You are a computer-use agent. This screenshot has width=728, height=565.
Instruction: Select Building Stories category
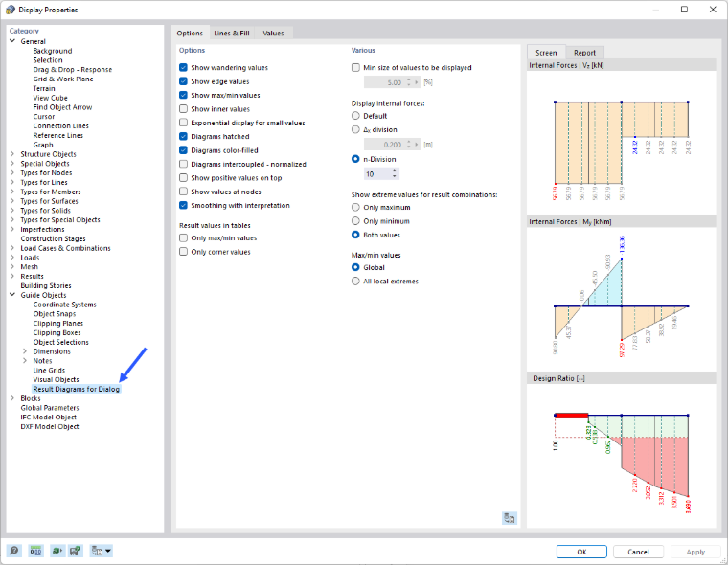(46, 285)
